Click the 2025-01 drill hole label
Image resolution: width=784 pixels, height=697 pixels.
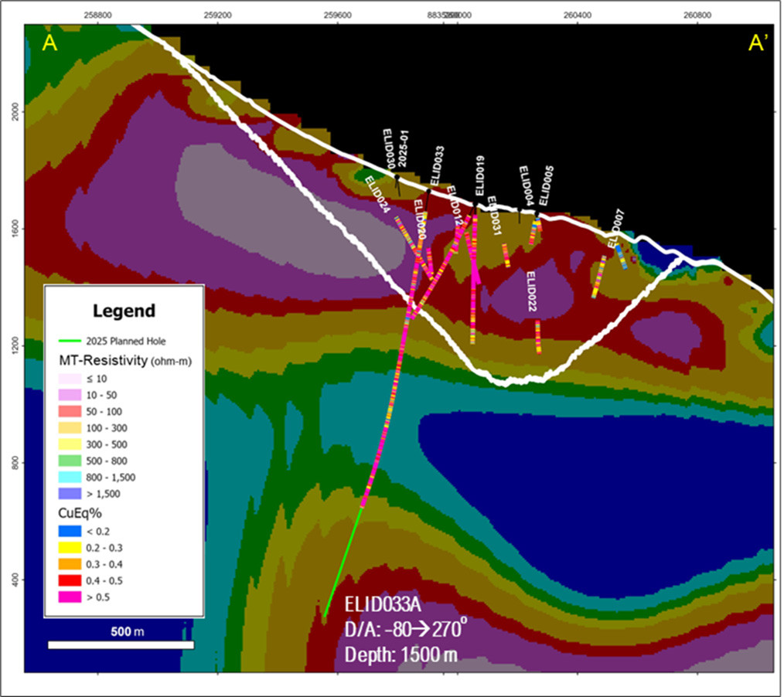point(403,149)
